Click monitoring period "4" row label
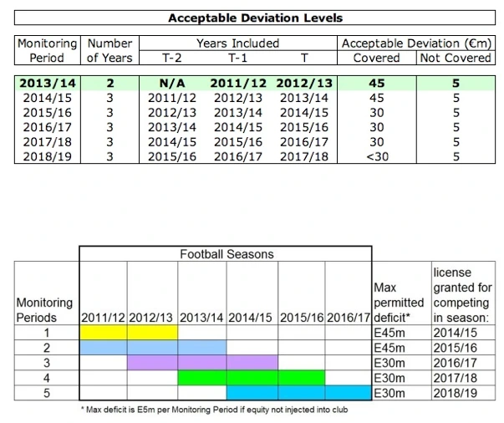This screenshot has width=504, height=423. [x=47, y=378]
